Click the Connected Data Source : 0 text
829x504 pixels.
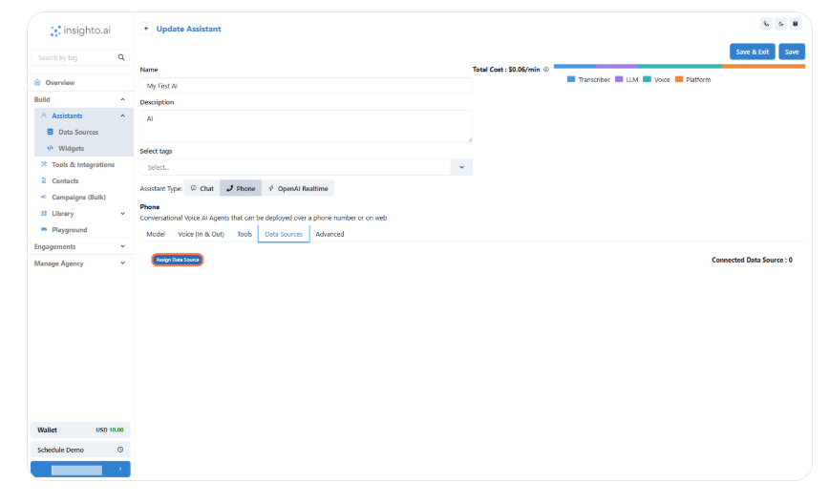(x=752, y=260)
